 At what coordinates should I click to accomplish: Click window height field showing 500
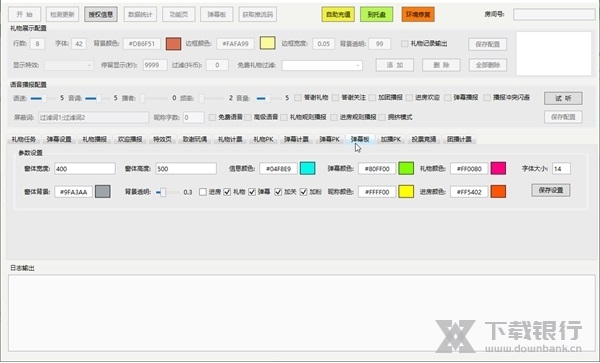click(186, 169)
